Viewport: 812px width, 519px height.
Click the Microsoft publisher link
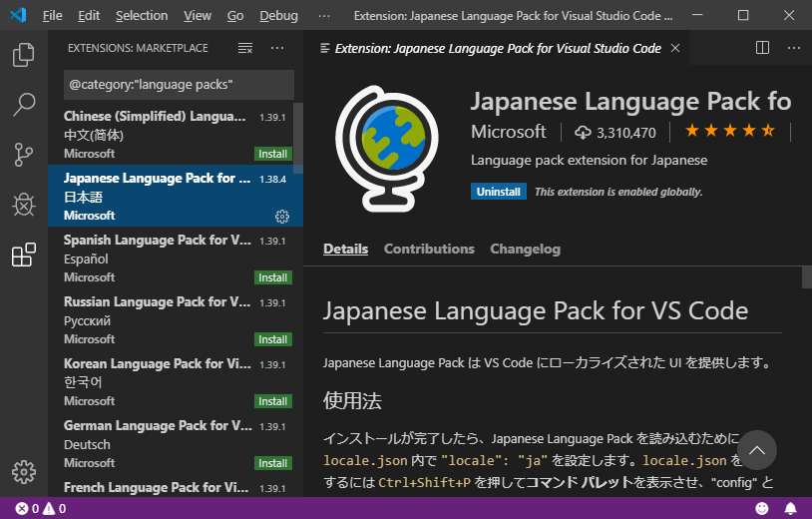pos(509,132)
